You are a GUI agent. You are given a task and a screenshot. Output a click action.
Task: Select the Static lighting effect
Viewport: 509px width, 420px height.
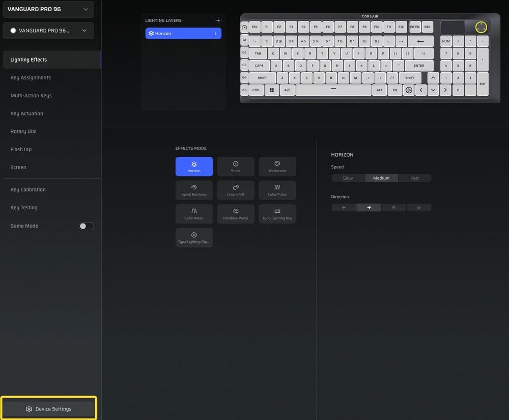pyautogui.click(x=235, y=166)
